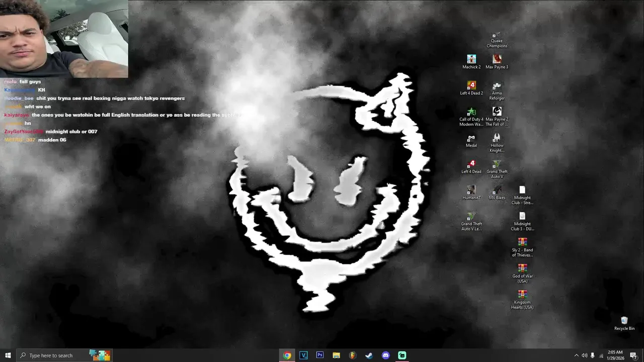Click chat message 'madden 06'
The height and width of the screenshot is (362, 644).
pos(52,140)
